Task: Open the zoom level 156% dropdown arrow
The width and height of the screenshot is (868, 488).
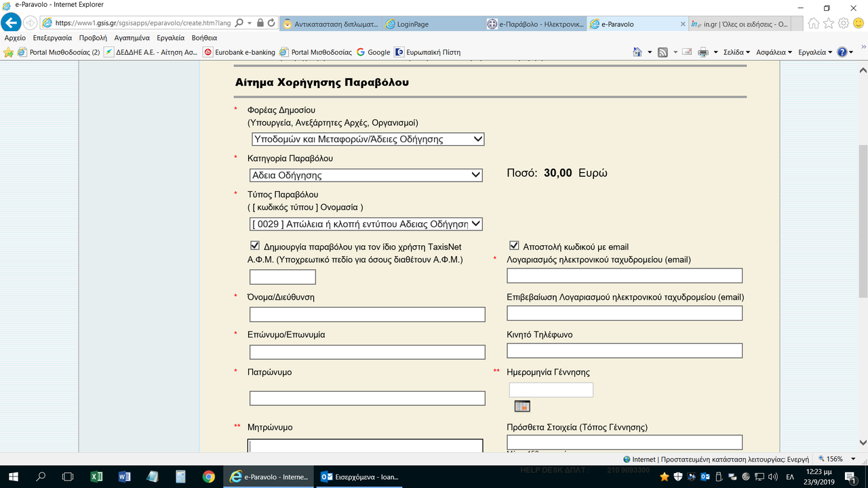Action: pyautogui.click(x=854, y=459)
